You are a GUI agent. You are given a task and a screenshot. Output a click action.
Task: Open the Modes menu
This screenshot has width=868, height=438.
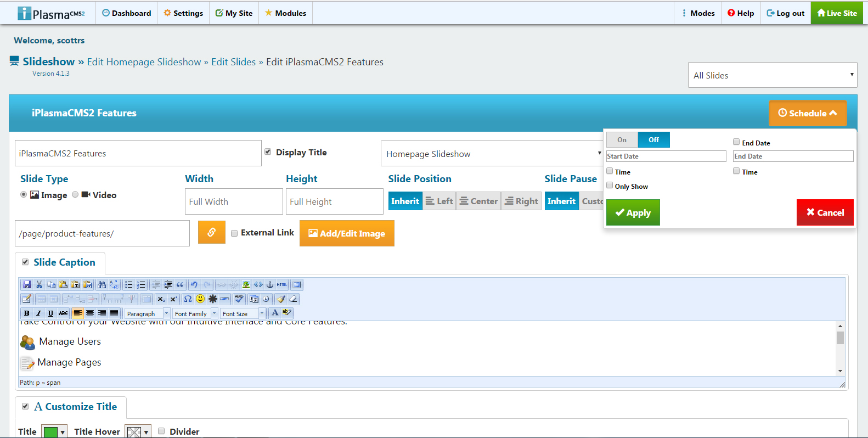(x=698, y=13)
